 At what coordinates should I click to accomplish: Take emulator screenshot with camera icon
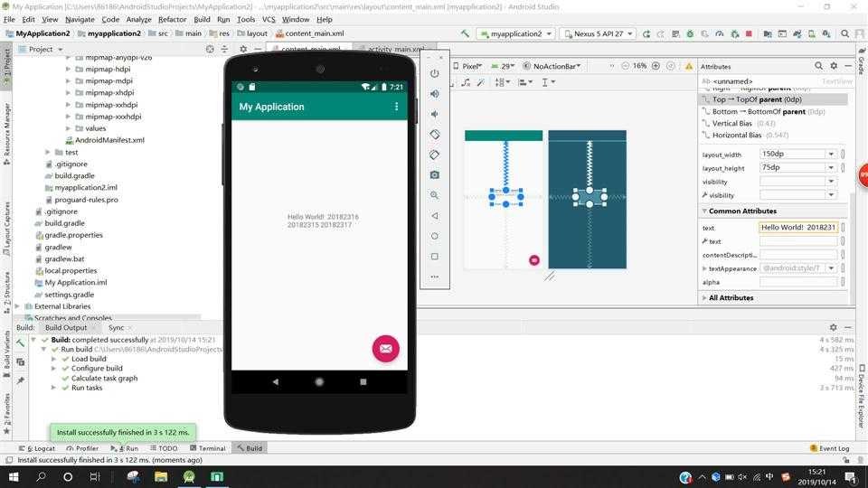pyautogui.click(x=435, y=174)
